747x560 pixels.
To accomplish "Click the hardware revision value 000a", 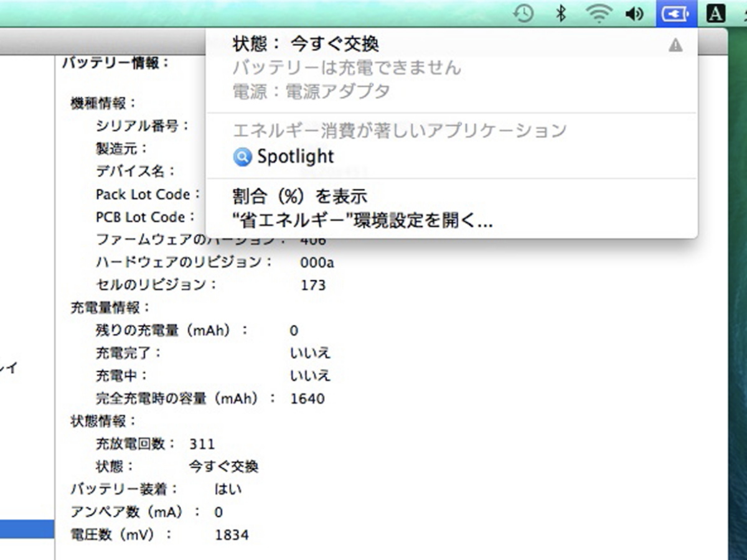I will 317,263.
